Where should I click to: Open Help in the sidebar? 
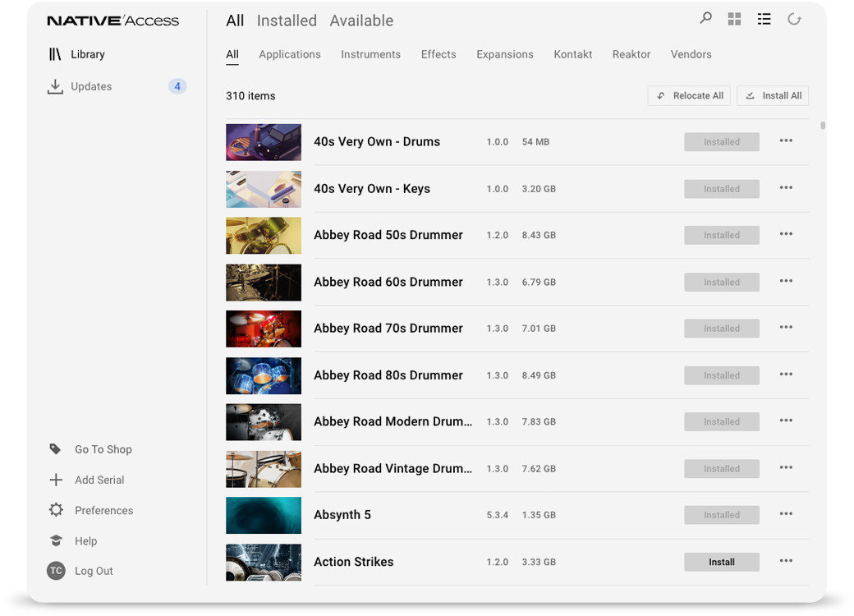[x=85, y=540]
